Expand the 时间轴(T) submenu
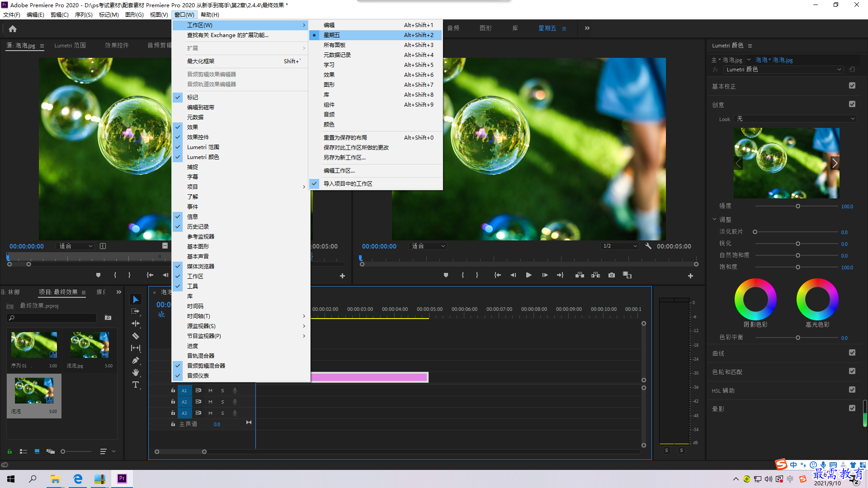The height and width of the screenshot is (488, 868). [241, 316]
